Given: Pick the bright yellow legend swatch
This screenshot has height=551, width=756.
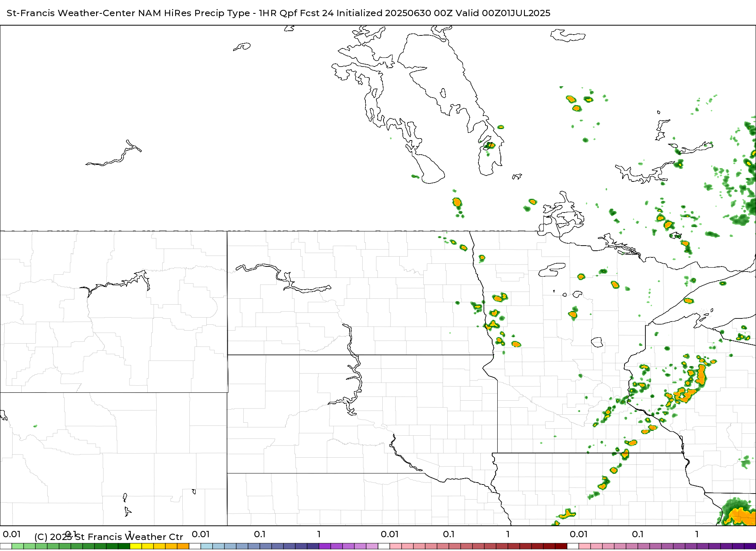Looking at the screenshot, I should point(136,546).
